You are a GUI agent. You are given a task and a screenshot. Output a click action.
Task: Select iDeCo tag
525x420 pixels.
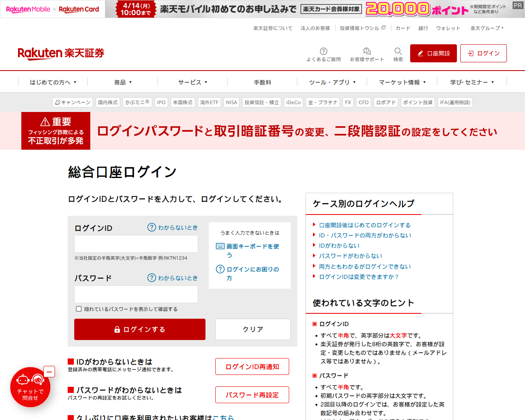(x=293, y=103)
